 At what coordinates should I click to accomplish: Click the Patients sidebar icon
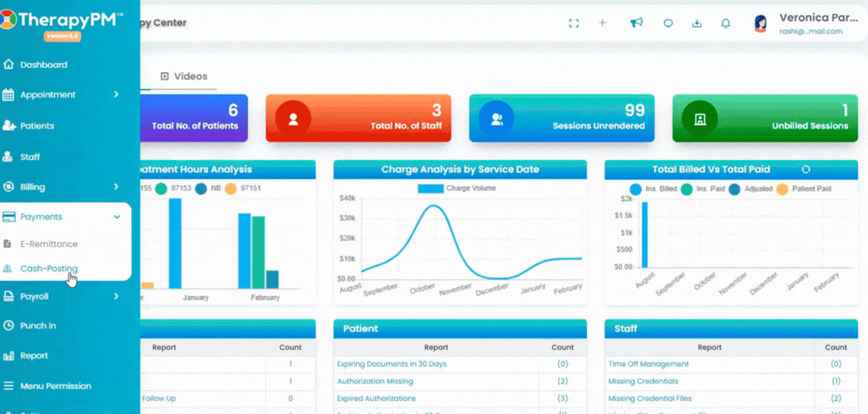tap(8, 126)
